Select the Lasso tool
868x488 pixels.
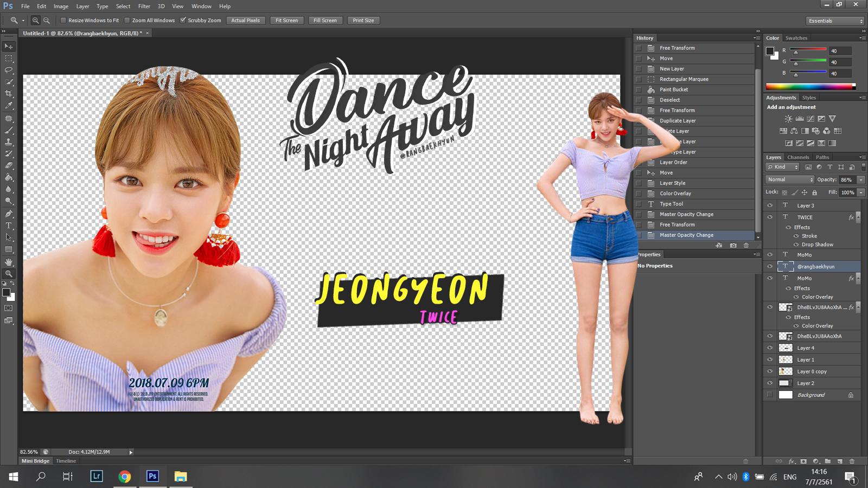(x=9, y=70)
